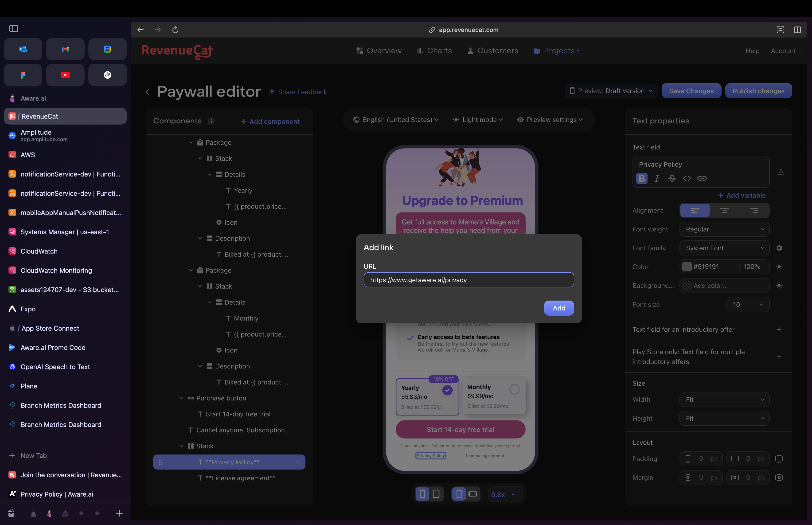Viewport: 812px width, 525px height.
Task: Open Outlook pinned tab
Action: pyautogui.click(x=23, y=49)
